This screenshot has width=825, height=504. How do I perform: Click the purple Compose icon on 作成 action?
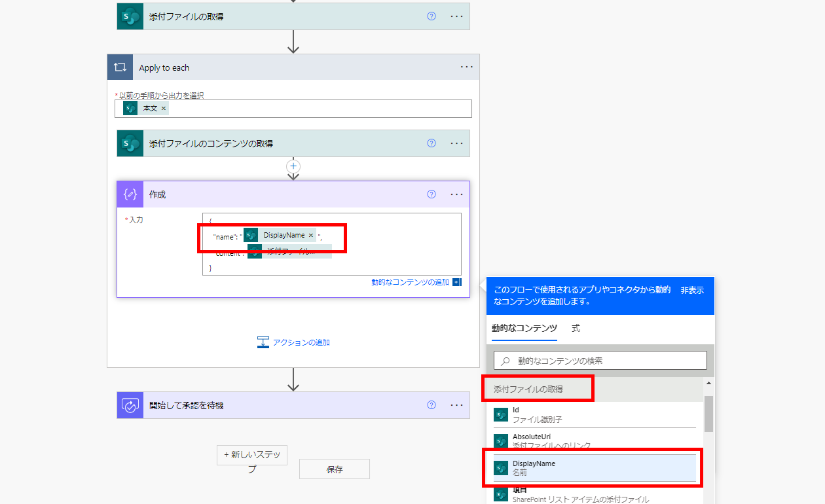tap(129, 194)
